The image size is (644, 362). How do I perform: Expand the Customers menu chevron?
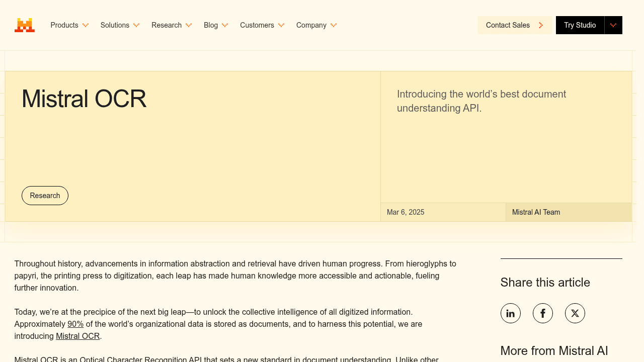(x=281, y=25)
